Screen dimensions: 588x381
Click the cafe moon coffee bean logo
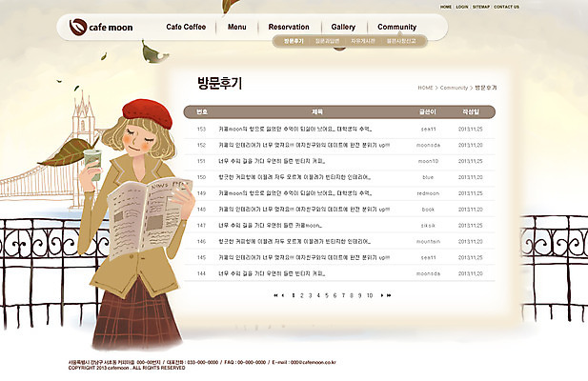click(78, 27)
